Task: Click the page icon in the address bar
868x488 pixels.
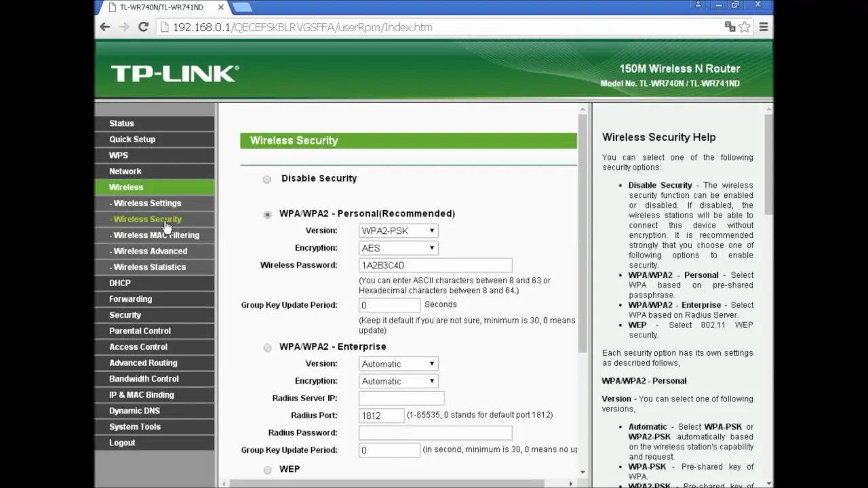Action: 163,27
